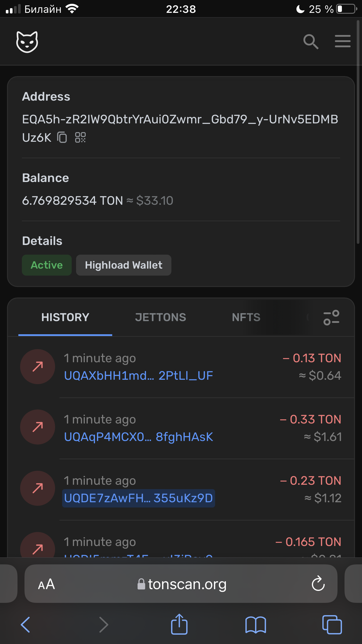
Task: Go back in Safari
Action: tap(26, 625)
